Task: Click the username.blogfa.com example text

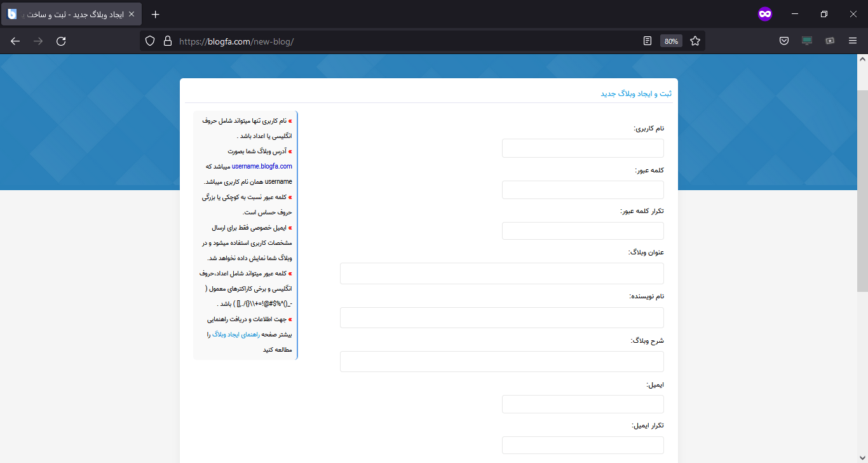Action: 262,166
